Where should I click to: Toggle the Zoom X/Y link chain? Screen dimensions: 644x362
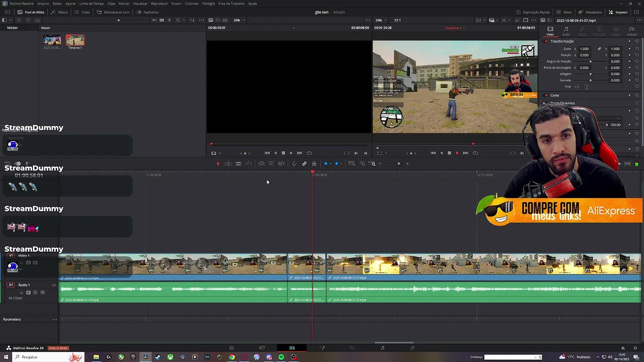pyautogui.click(x=599, y=49)
